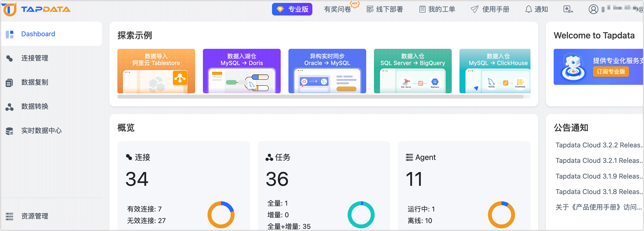Click the 资源管理 icon at sidebar bottom
The image size is (644, 231).
click(x=10, y=217)
